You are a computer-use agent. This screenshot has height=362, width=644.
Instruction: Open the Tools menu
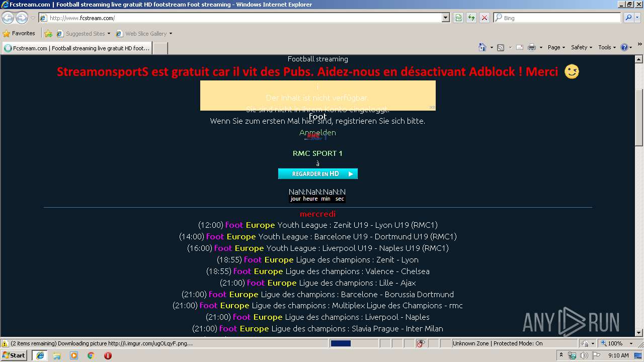607,47
